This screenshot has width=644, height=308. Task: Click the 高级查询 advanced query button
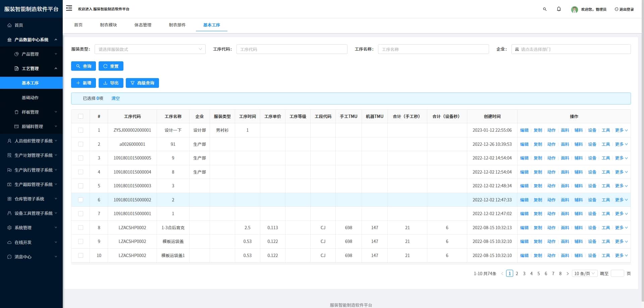[142, 83]
